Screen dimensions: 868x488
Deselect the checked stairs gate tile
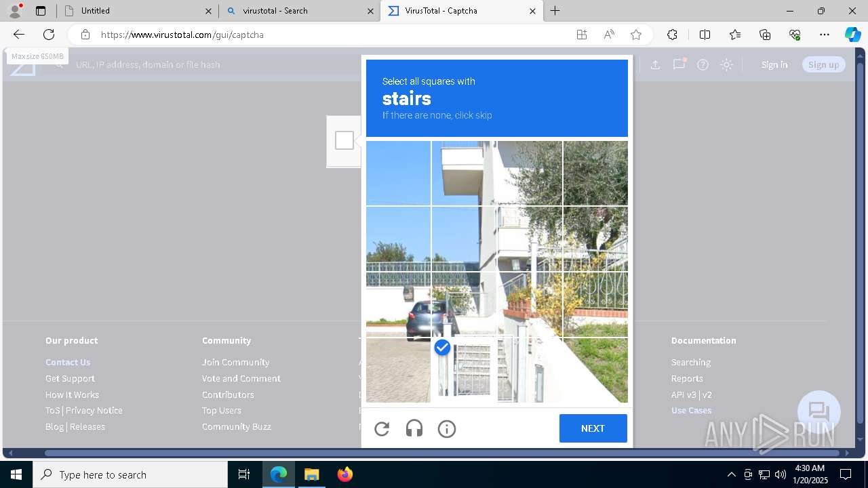[x=464, y=370]
